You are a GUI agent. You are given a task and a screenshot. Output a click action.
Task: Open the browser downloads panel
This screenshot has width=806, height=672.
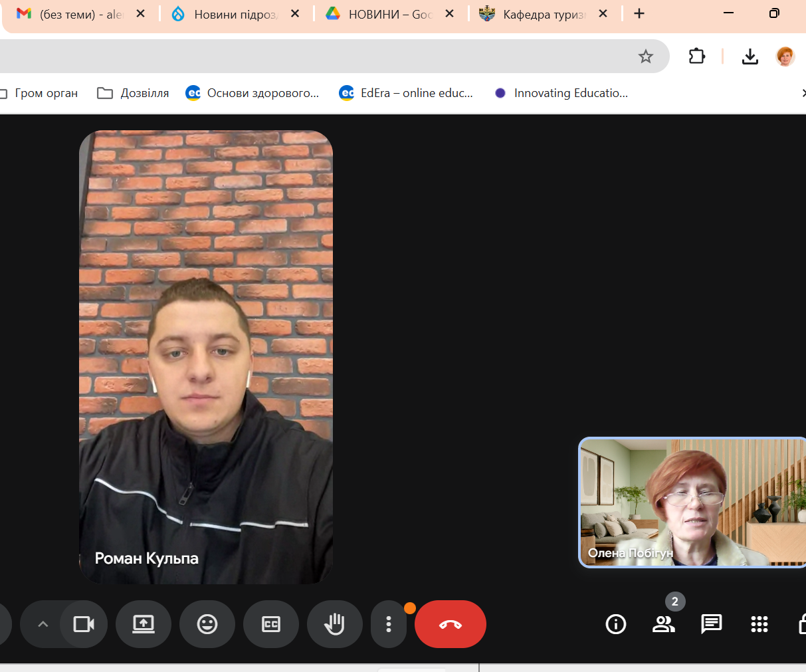point(750,56)
